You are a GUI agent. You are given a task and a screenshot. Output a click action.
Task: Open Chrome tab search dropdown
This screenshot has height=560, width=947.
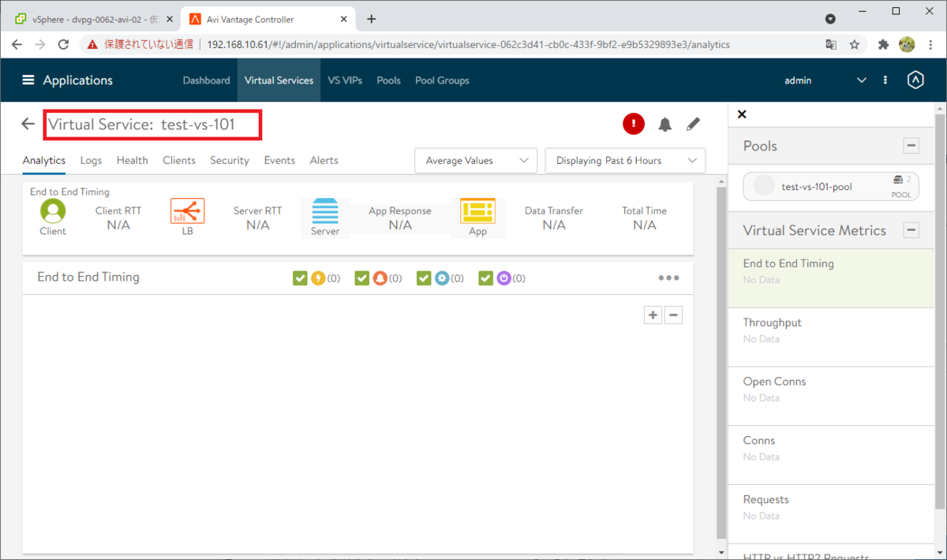(831, 19)
